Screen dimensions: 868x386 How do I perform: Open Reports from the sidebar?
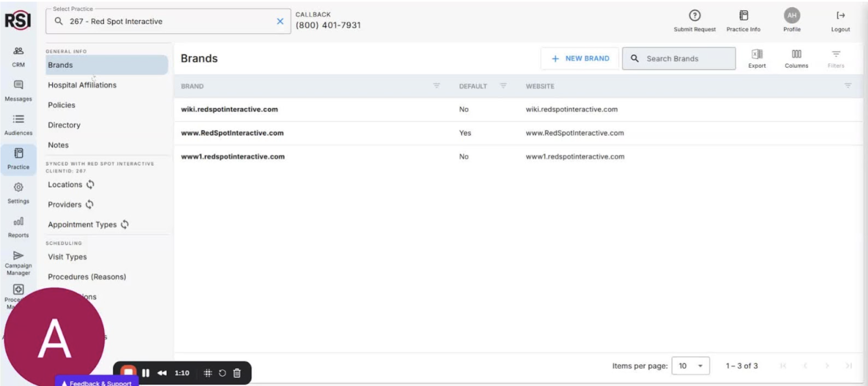tap(18, 227)
